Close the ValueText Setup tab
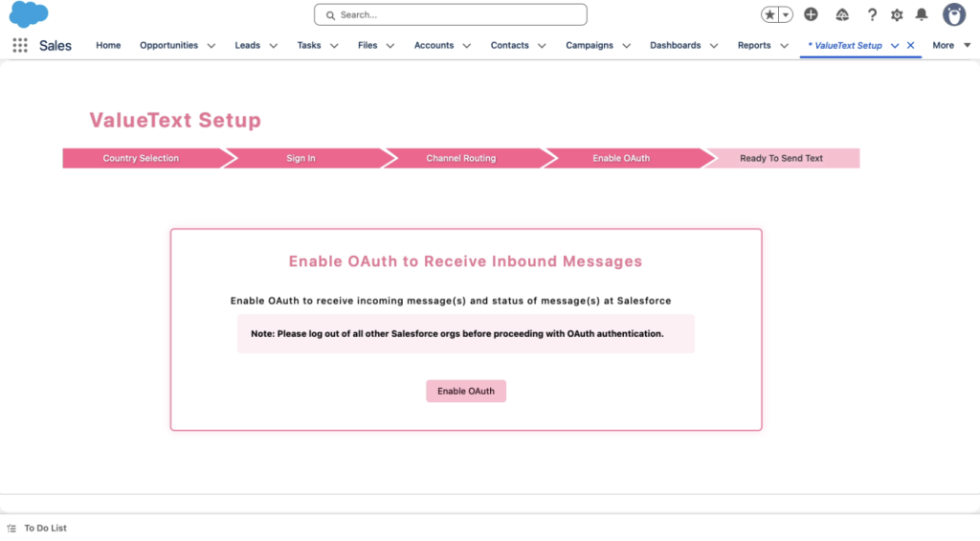The height and width of the screenshot is (541, 980). (910, 45)
